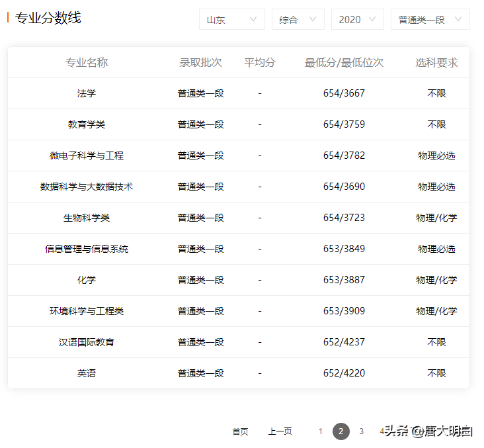Select current page 2 button
The height and width of the screenshot is (448, 484).
341,431
